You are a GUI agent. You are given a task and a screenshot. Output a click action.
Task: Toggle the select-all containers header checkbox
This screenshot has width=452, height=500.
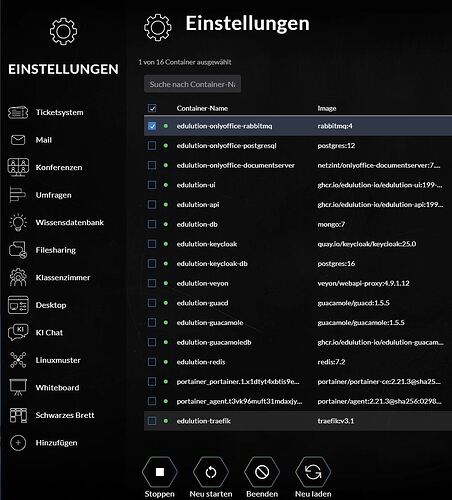[152, 108]
